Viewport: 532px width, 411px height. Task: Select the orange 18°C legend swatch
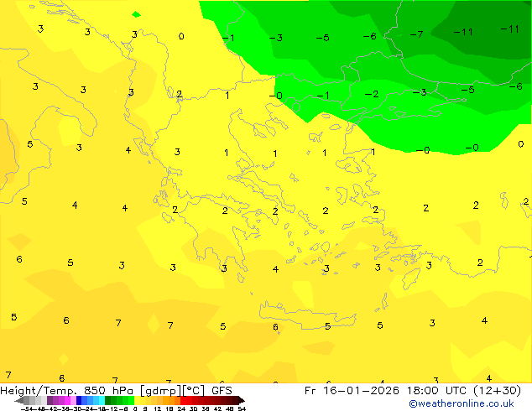coord(172,400)
